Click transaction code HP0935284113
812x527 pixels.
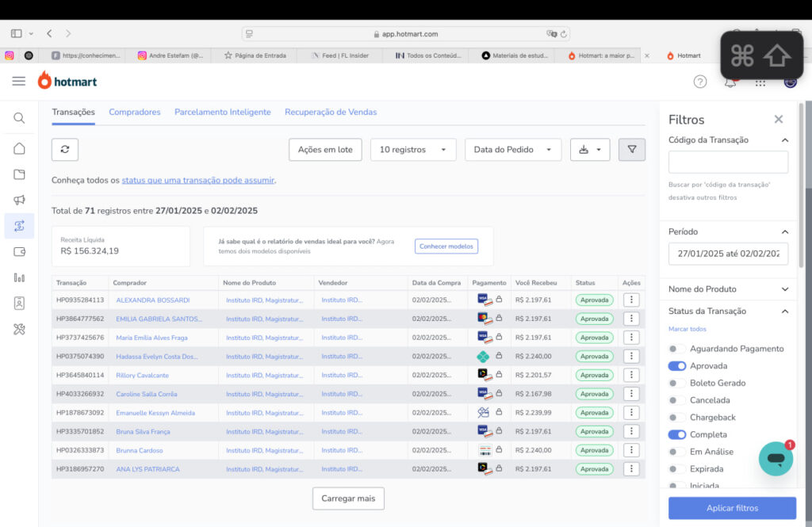pyautogui.click(x=80, y=300)
